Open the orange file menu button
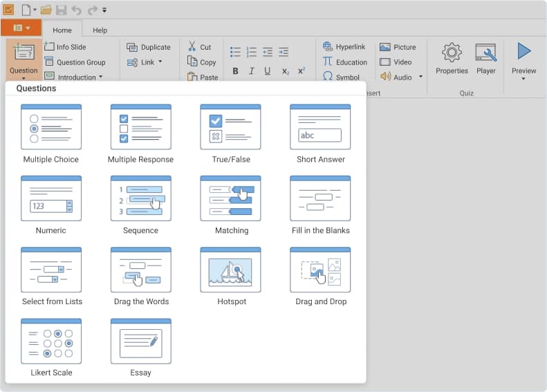The width and height of the screenshot is (547, 392). [x=21, y=28]
